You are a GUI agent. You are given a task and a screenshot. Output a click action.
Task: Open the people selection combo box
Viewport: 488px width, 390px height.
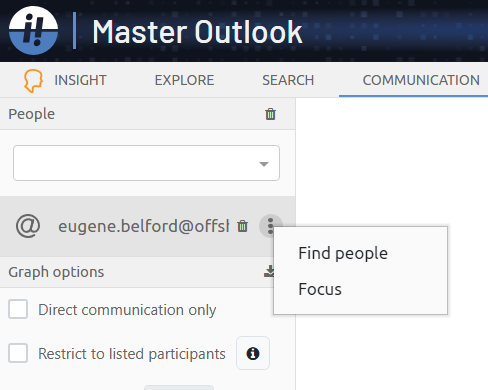pos(146,163)
